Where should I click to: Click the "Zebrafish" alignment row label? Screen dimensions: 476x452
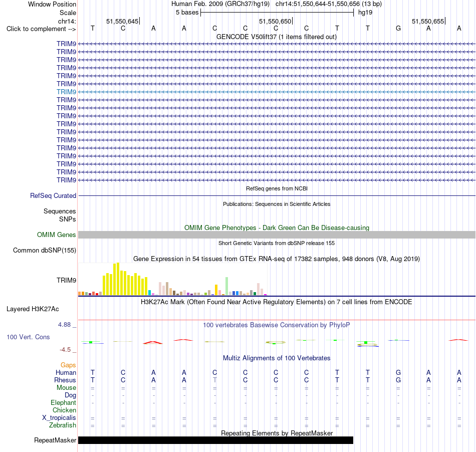(x=63, y=425)
